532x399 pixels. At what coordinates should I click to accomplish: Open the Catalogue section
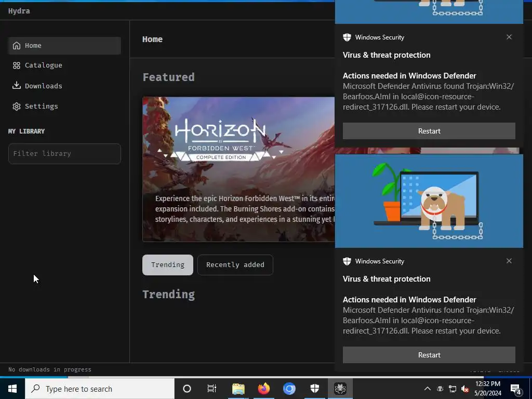(x=64, y=65)
